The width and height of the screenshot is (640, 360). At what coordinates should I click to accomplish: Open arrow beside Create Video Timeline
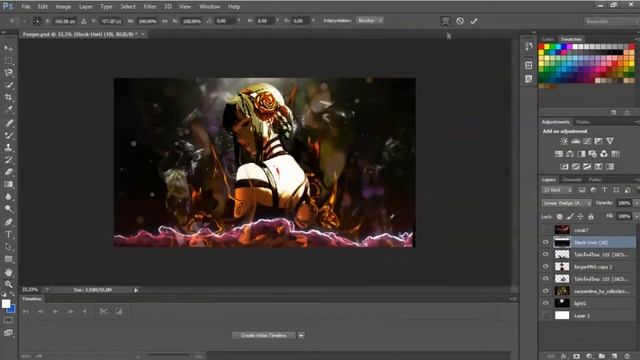(301, 336)
